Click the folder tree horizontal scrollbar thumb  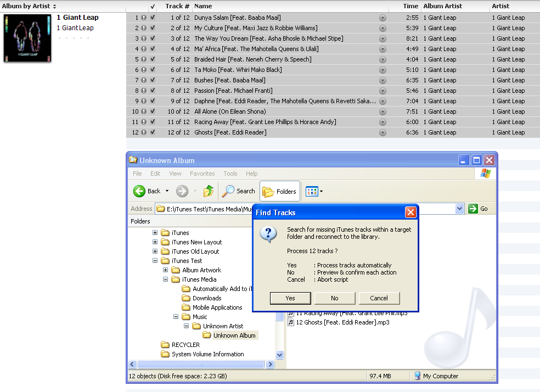(x=201, y=364)
